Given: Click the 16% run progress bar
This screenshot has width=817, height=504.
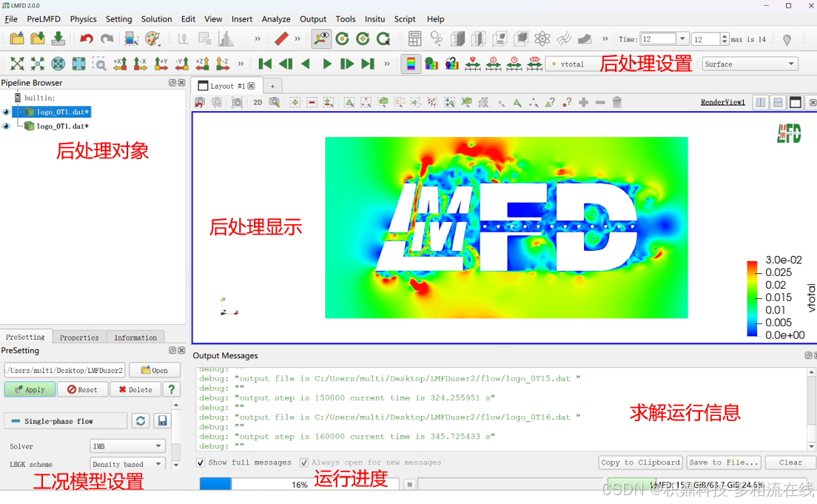Looking at the screenshot, I should click(x=299, y=484).
